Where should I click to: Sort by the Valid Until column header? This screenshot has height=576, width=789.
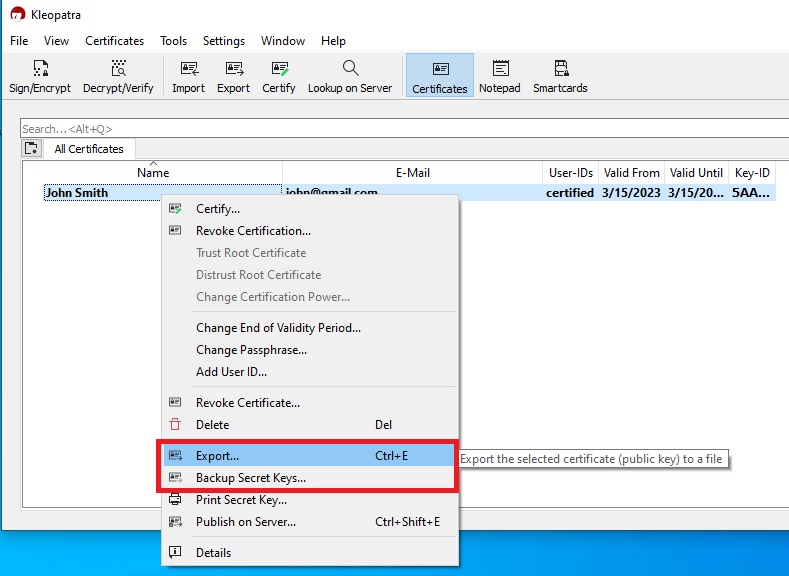696,173
